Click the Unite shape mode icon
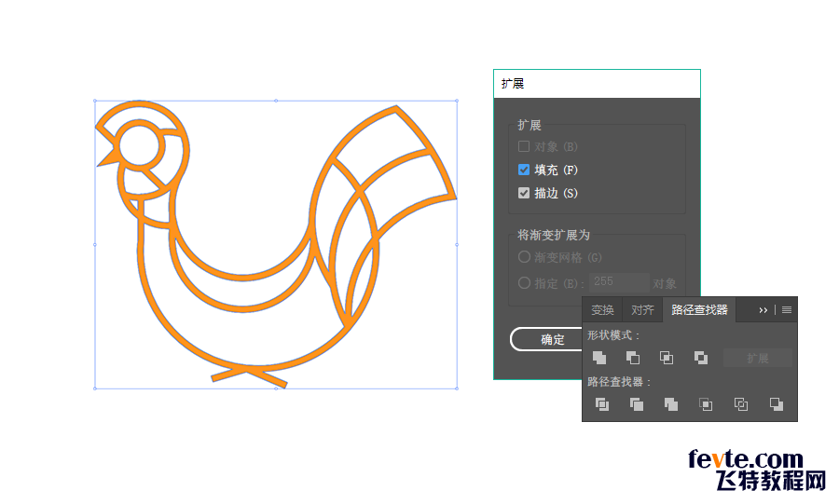Screen dimensions: 839x504 (x=599, y=358)
